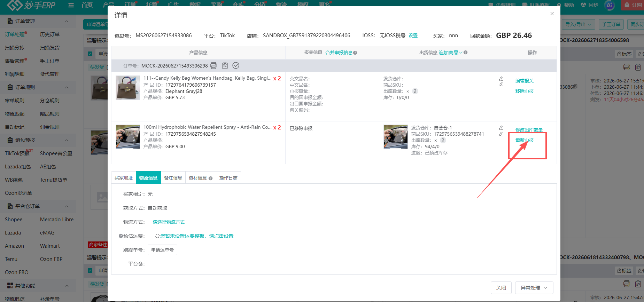This screenshot has width=644, height=302.
Task: Open 历史订单 in the sidebar
Action: (x=50, y=34)
